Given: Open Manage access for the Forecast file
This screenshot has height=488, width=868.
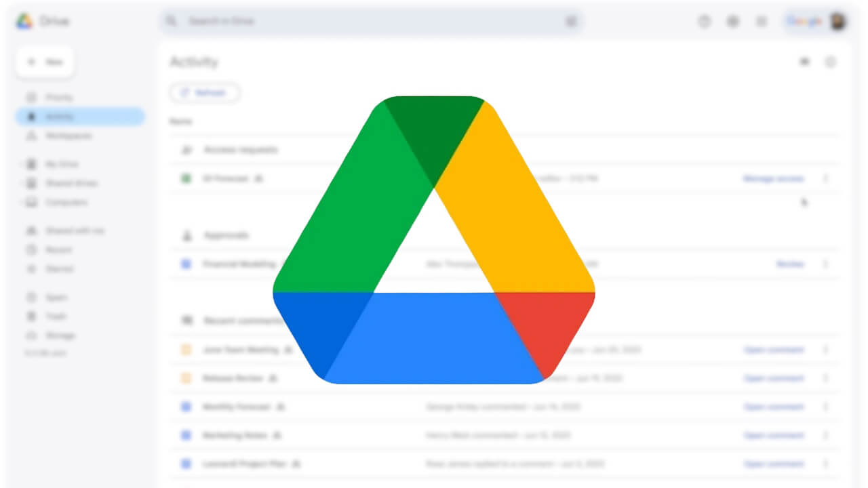Looking at the screenshot, I should pos(772,178).
